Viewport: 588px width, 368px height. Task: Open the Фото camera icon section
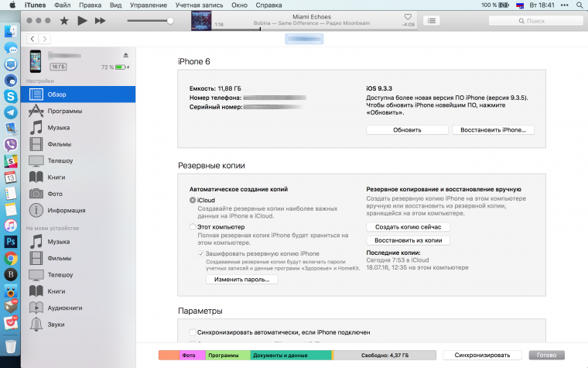36,194
